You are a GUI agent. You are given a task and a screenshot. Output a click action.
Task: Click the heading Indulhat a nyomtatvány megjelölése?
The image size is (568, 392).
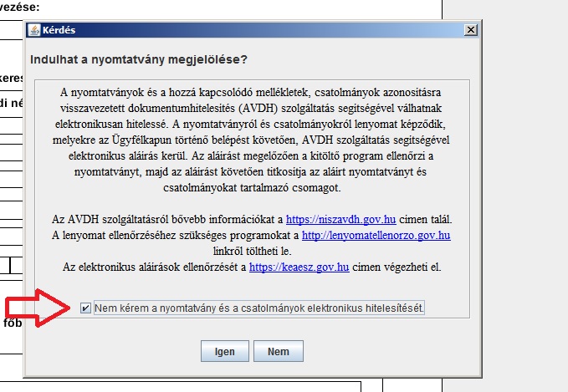pos(139,59)
